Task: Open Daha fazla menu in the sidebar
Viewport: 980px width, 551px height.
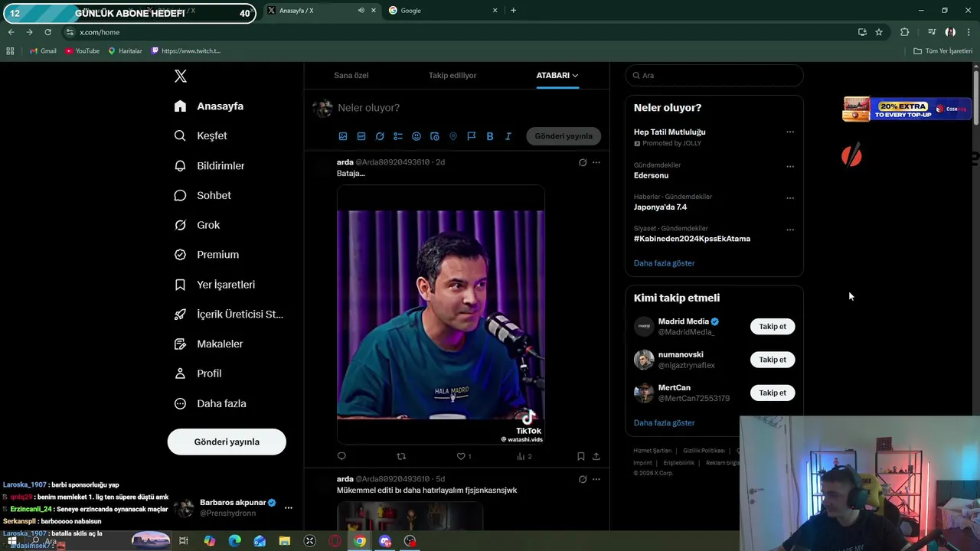Action: click(x=210, y=403)
